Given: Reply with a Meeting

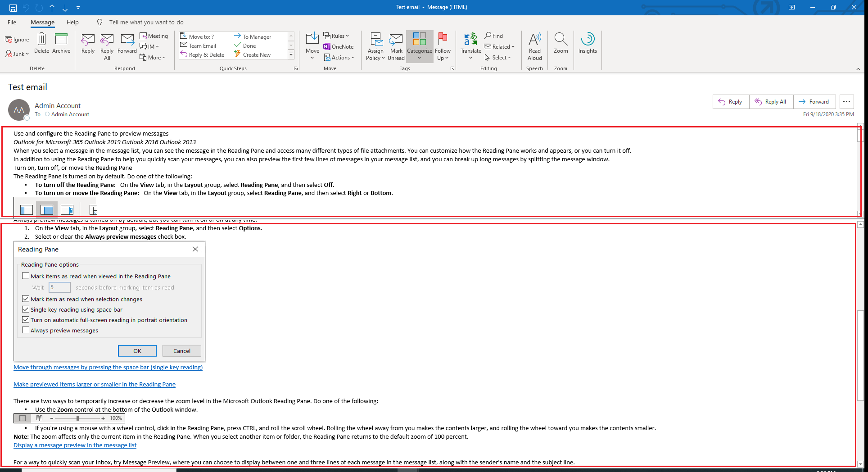Looking at the screenshot, I should pos(154,36).
